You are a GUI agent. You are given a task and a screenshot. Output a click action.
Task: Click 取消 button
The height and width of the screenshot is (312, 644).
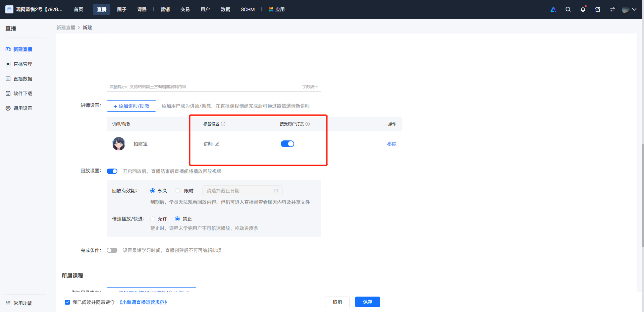(337, 302)
